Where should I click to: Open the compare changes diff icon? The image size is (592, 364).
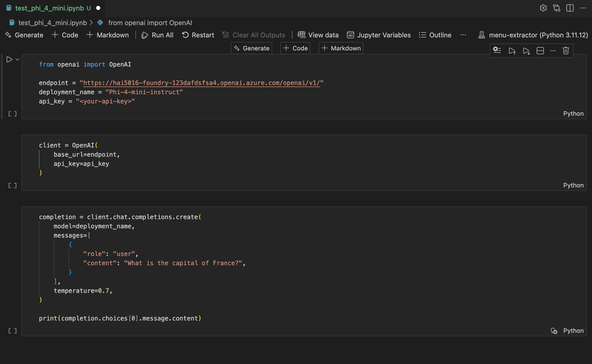pyautogui.click(x=556, y=8)
